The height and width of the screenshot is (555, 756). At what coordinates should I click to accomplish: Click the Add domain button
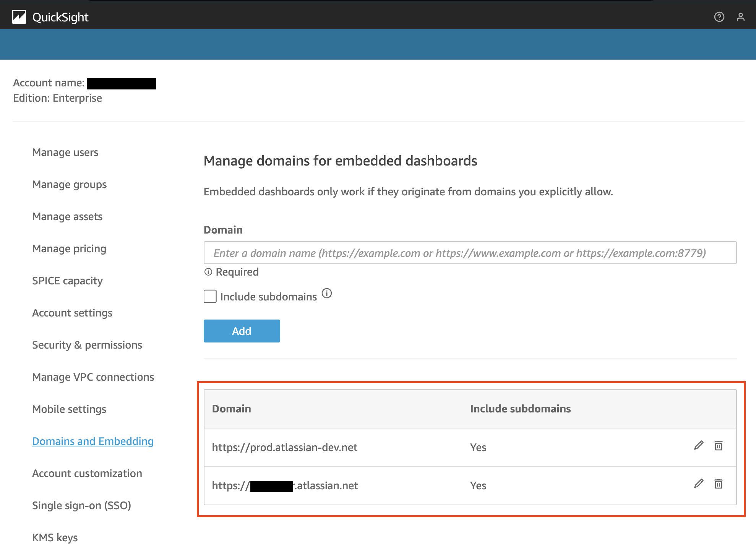click(x=242, y=331)
